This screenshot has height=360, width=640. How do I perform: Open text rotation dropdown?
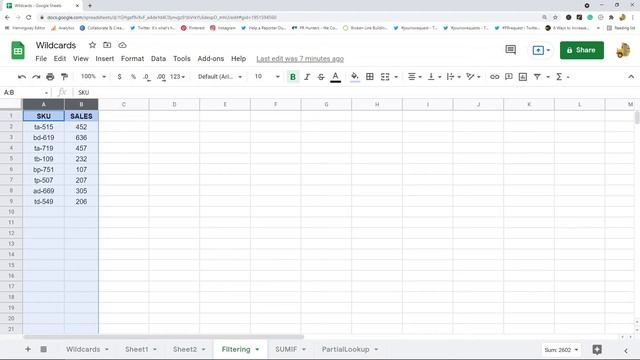473,77
